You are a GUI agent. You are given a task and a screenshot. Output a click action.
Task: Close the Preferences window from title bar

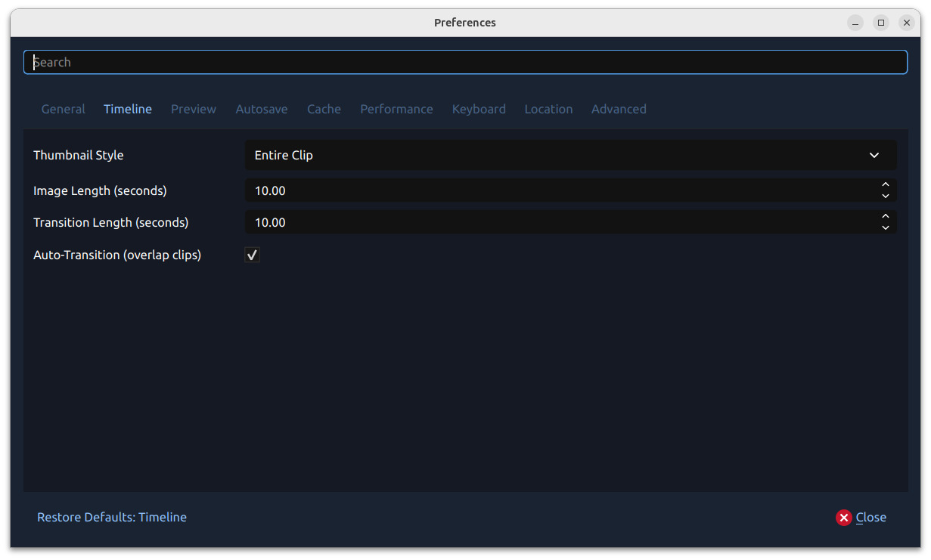point(907,23)
